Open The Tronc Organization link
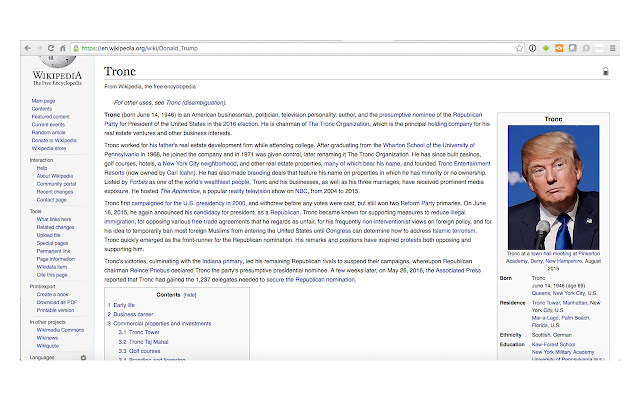 coord(339,124)
